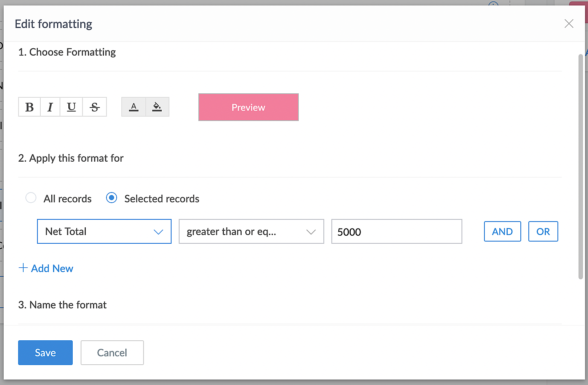Add an OR condition
Image resolution: width=588 pixels, height=385 pixels.
pyautogui.click(x=543, y=231)
